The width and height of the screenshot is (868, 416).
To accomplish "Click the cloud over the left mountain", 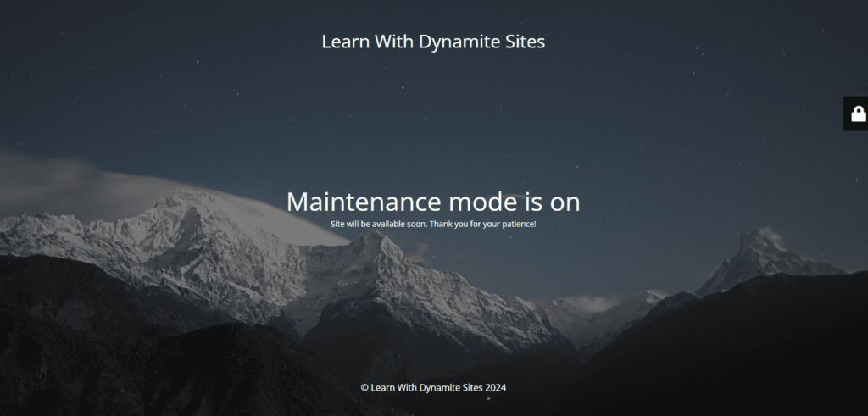I will pyautogui.click(x=76, y=178).
